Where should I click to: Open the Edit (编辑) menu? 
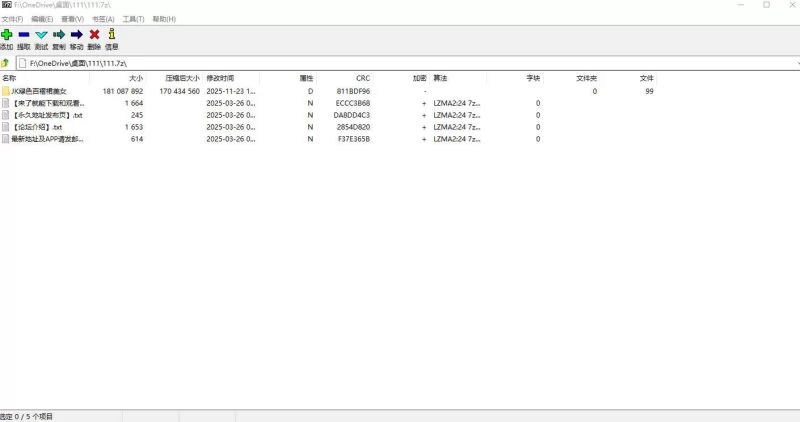click(43, 19)
